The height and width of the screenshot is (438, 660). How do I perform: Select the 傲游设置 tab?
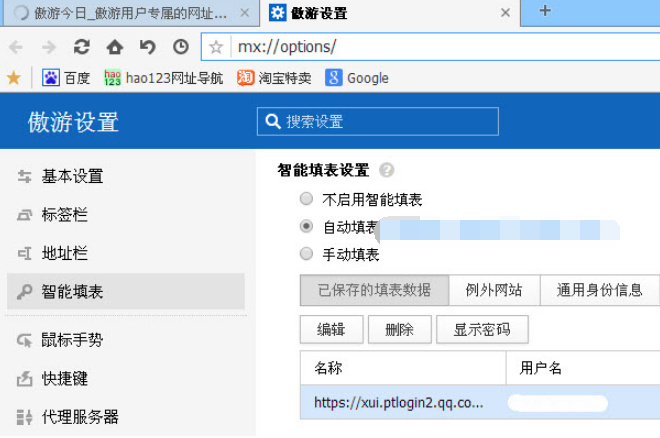[x=389, y=13]
